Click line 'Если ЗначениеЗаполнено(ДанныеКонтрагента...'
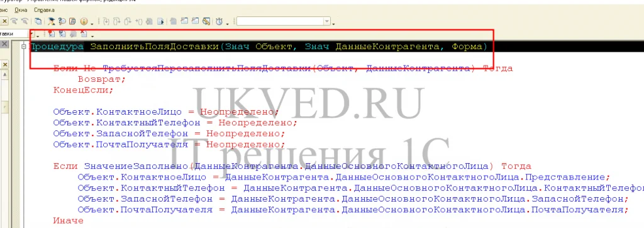644x228 pixels. pos(292,166)
